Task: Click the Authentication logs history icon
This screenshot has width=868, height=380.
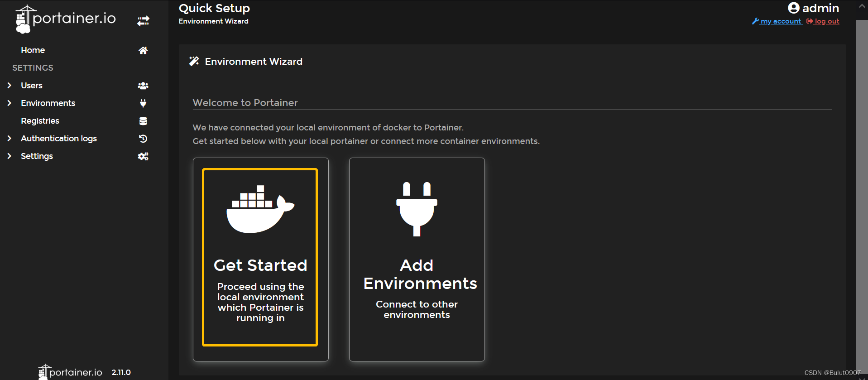Action: [143, 139]
